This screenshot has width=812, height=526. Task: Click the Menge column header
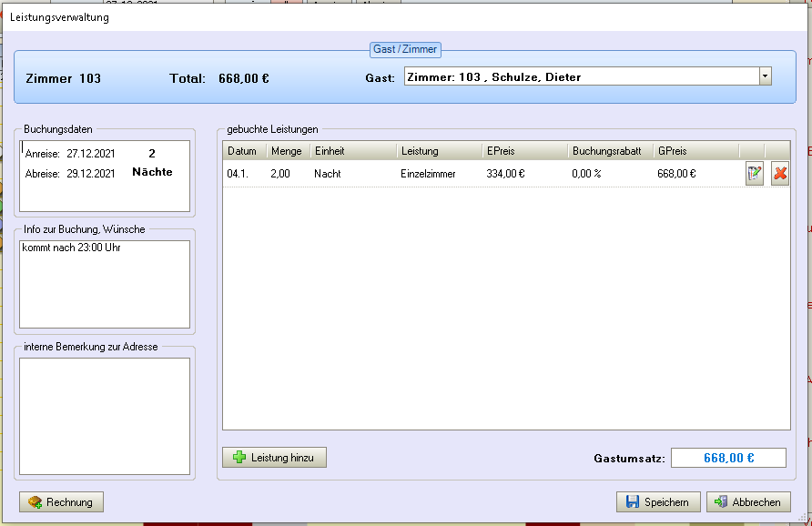point(289,151)
